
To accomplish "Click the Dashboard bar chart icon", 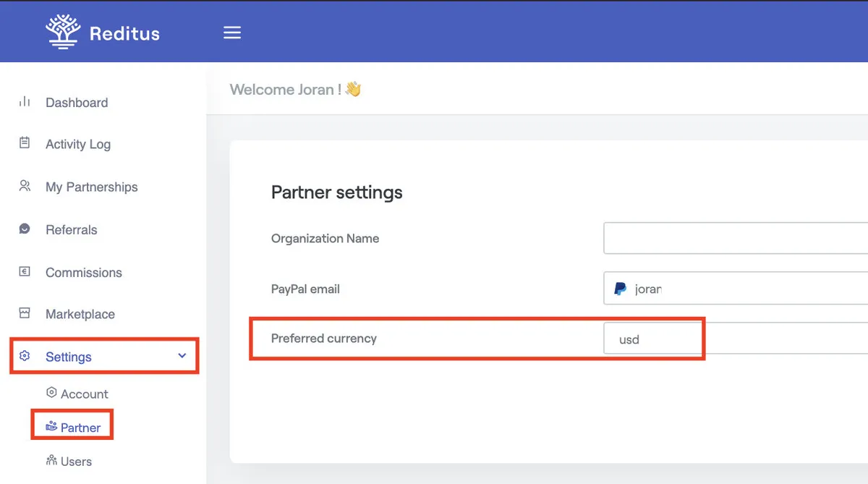I will tap(25, 102).
